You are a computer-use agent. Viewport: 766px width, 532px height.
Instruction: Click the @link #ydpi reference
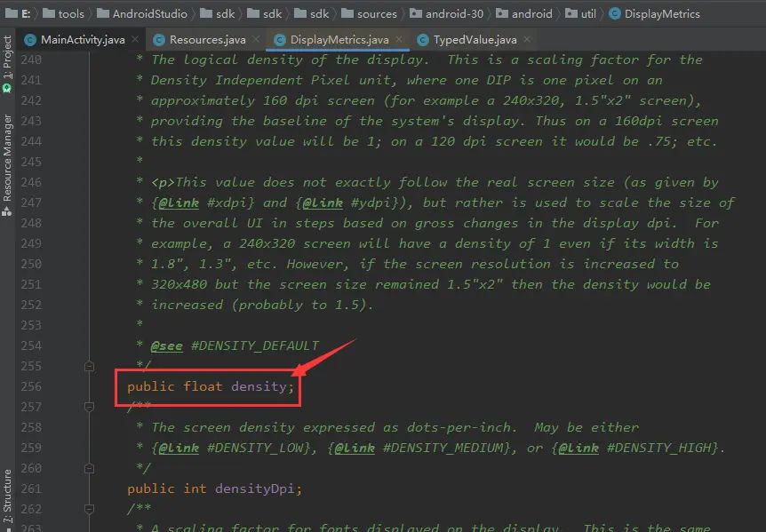[x=351, y=202]
